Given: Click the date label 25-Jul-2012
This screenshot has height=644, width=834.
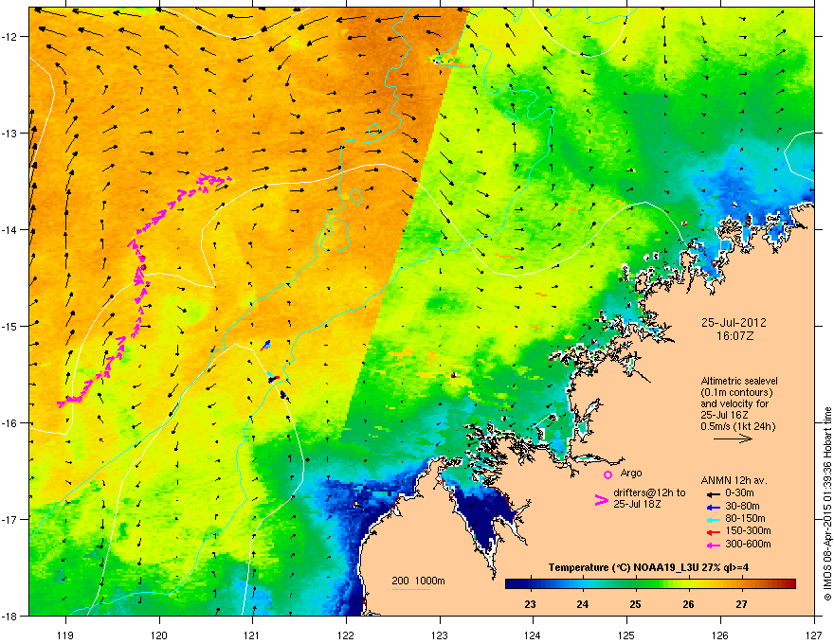Looking at the screenshot, I should click(734, 323).
